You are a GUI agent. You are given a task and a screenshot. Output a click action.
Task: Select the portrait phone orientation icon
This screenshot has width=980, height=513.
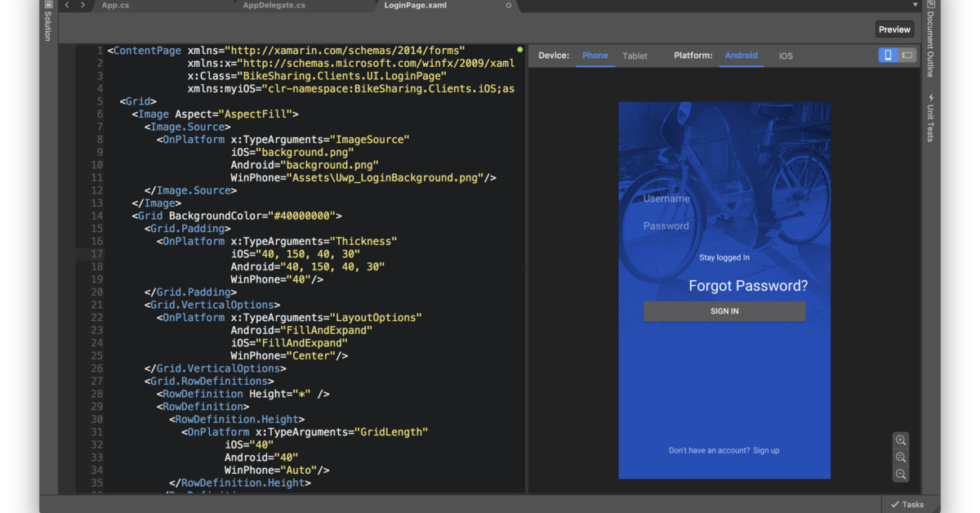tap(887, 56)
